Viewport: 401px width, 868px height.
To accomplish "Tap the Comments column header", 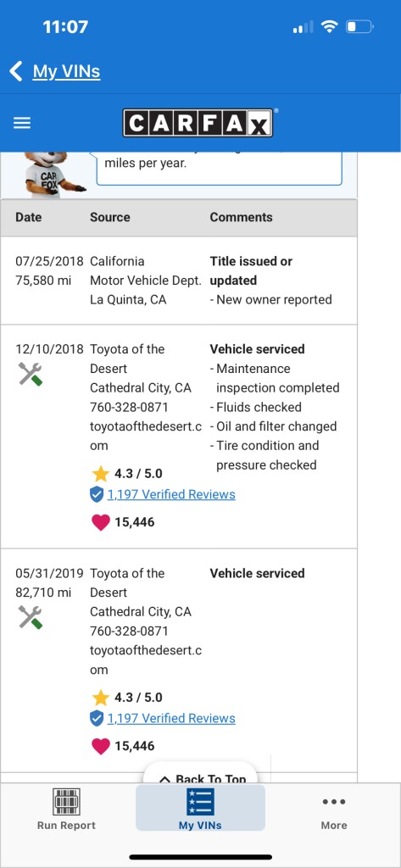I will click(x=241, y=218).
